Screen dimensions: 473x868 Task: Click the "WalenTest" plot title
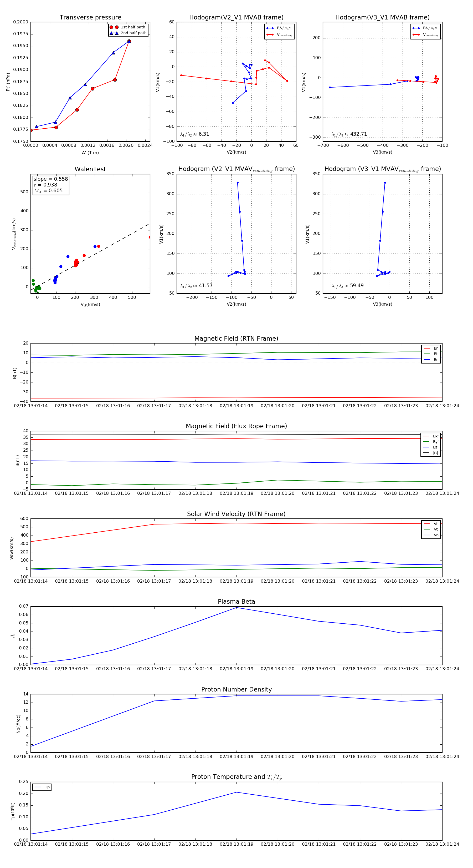tap(90, 169)
